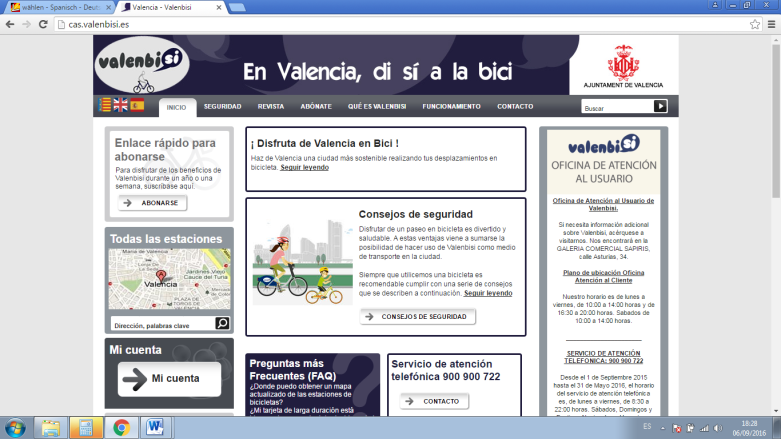Screen dimensions: 781x439
Task: Click the scrollbar down arrow
Action: tap(776, 411)
